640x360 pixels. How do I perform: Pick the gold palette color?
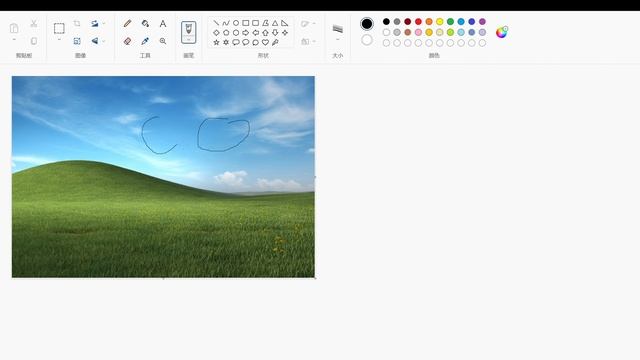tap(429, 32)
